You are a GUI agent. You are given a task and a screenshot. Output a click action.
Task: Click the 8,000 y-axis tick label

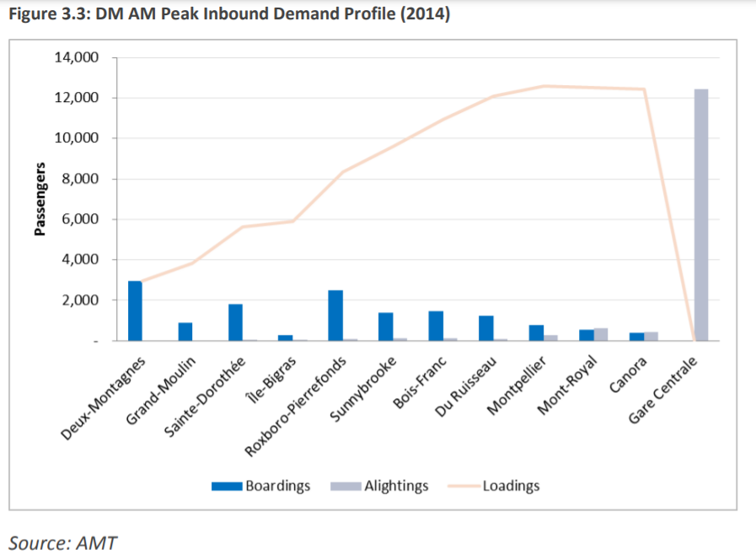click(x=80, y=179)
